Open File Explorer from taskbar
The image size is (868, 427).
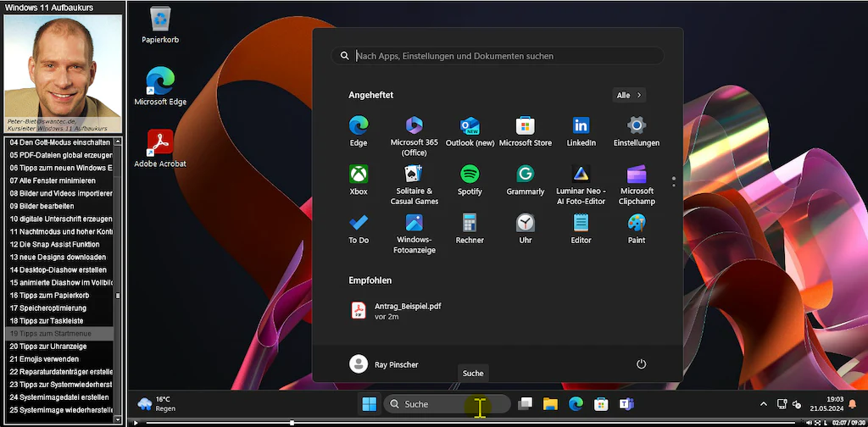pyautogui.click(x=549, y=404)
